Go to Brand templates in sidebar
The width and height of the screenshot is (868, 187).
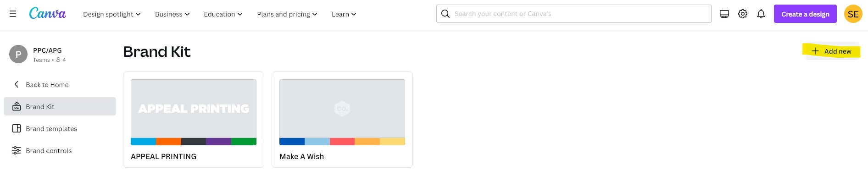point(51,129)
